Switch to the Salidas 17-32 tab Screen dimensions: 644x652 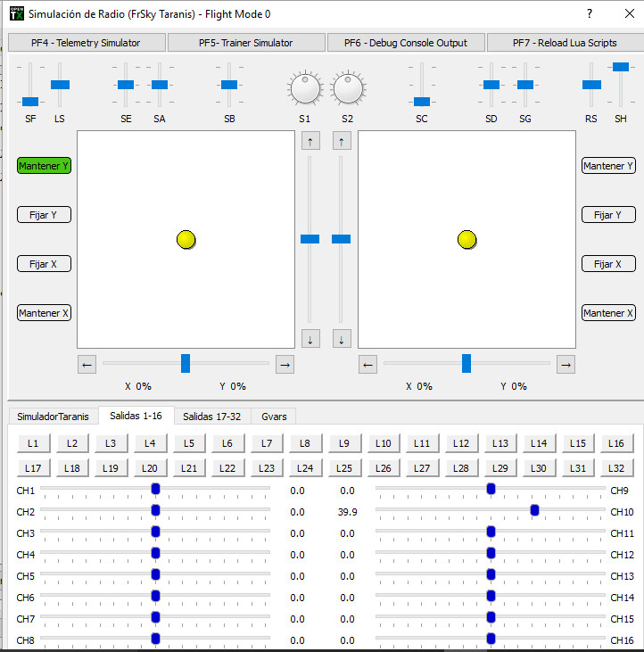211,417
